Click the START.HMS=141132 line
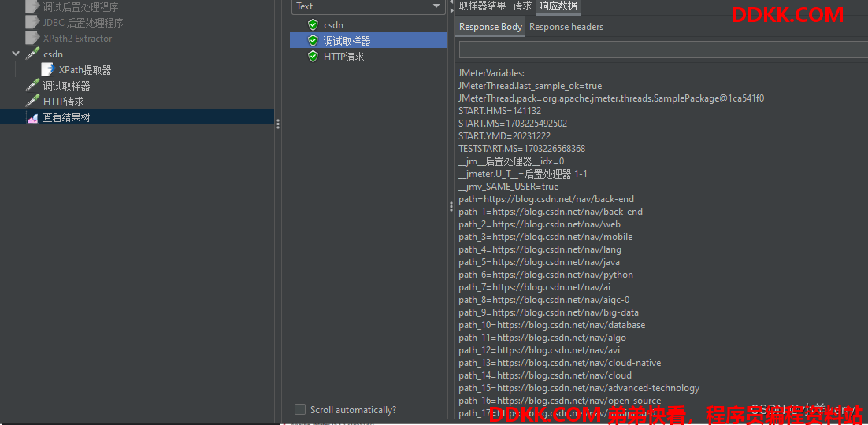868x425 pixels. click(500, 111)
